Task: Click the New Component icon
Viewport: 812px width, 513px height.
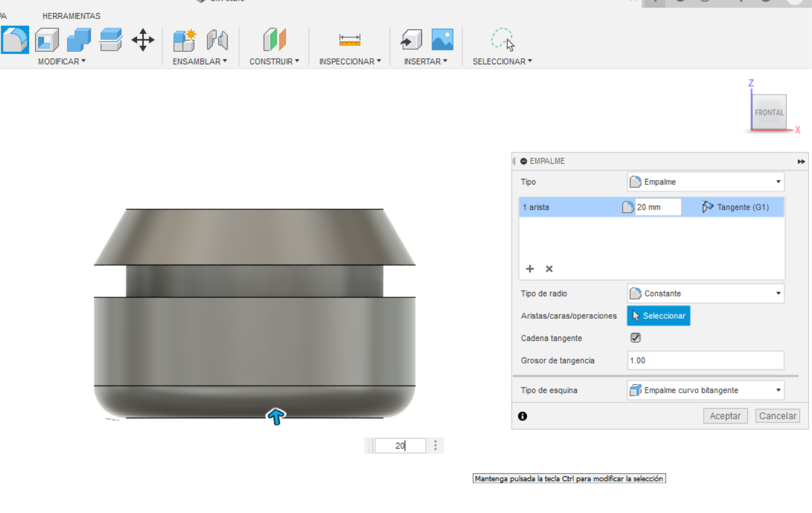Action: coord(185,40)
